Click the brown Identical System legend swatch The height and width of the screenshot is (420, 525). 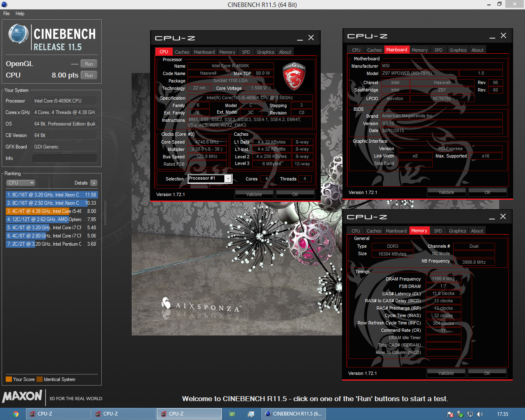[39, 379]
